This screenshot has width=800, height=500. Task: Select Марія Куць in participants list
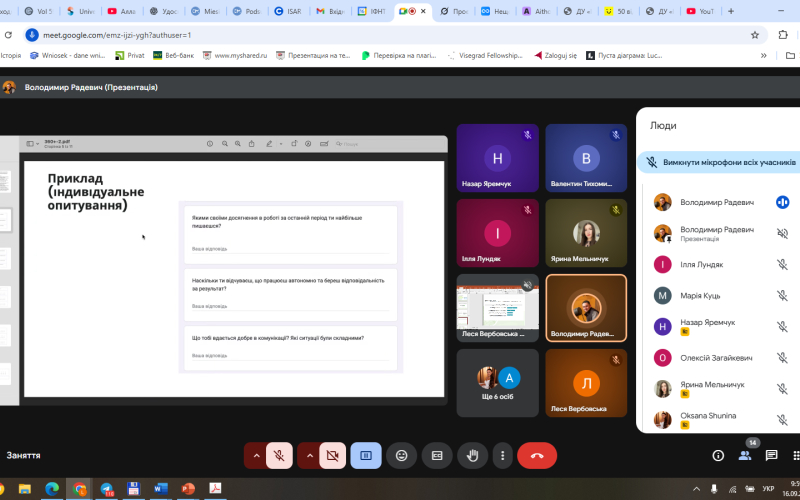click(701, 295)
